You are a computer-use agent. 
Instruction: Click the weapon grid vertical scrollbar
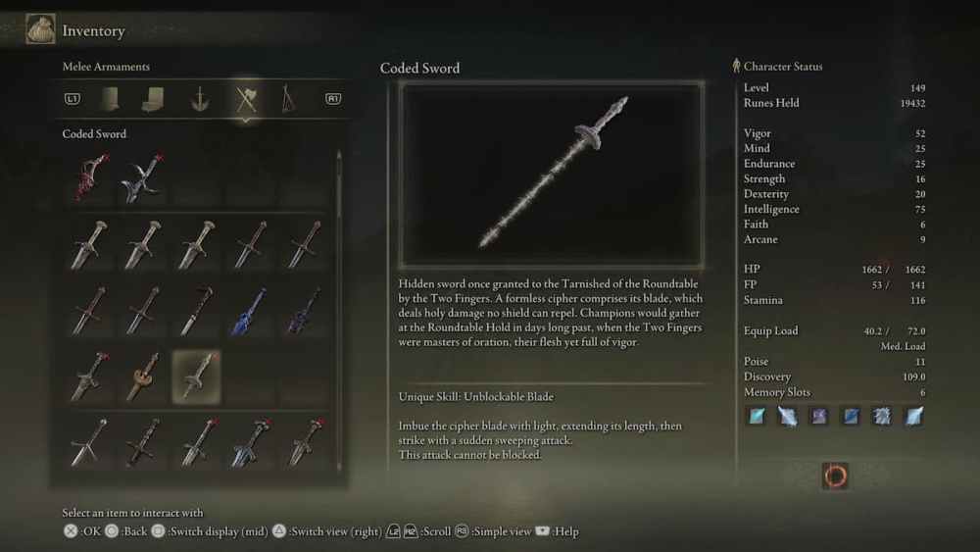point(339,310)
